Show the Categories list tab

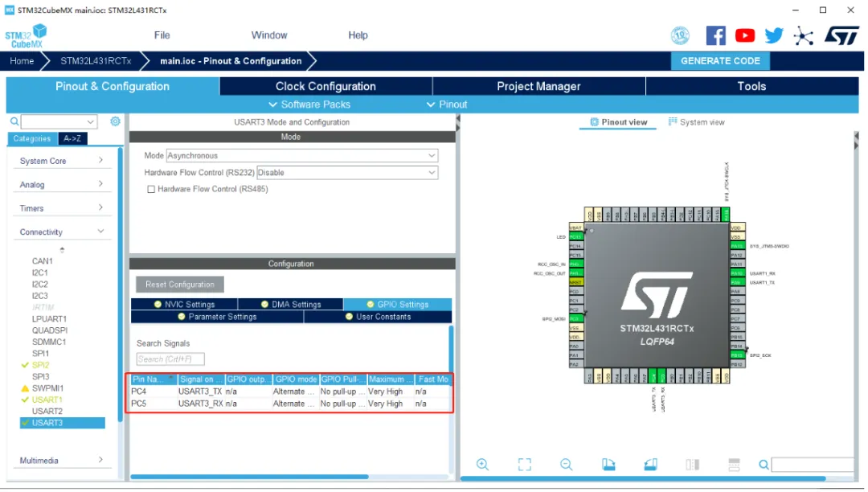[x=32, y=139]
